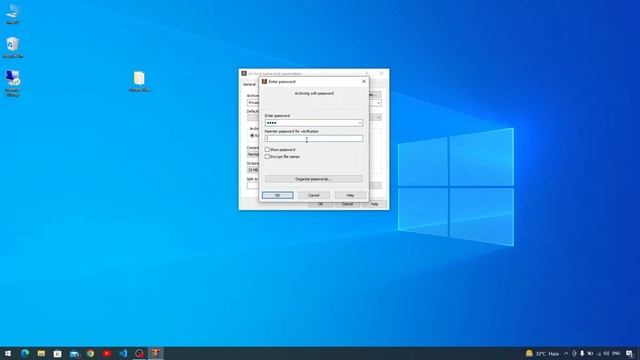
Task: Open the YouTube taskbar icon
Action: point(107,353)
